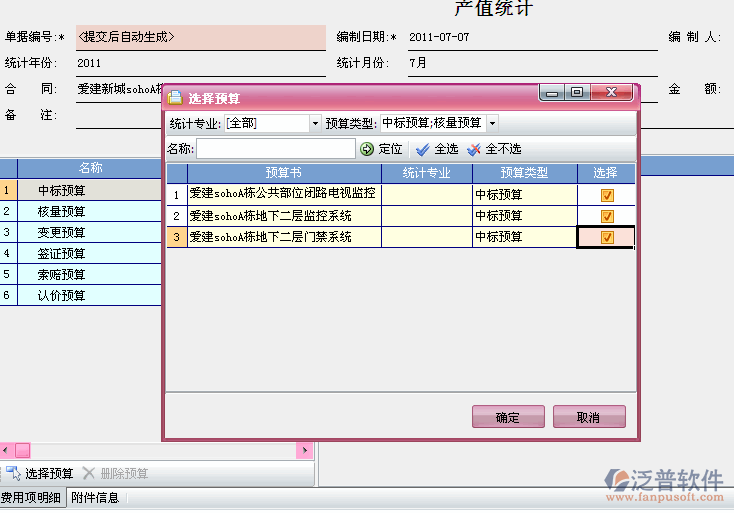Click scrollbar left arrow in main window
Viewport: 734px width, 513px height.
(x=5, y=451)
